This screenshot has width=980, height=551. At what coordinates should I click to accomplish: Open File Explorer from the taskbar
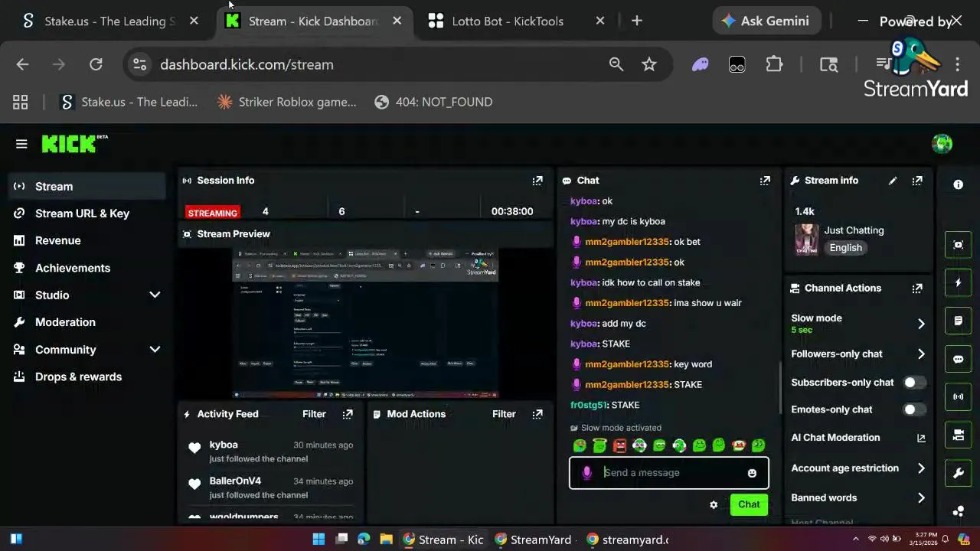tap(386, 540)
